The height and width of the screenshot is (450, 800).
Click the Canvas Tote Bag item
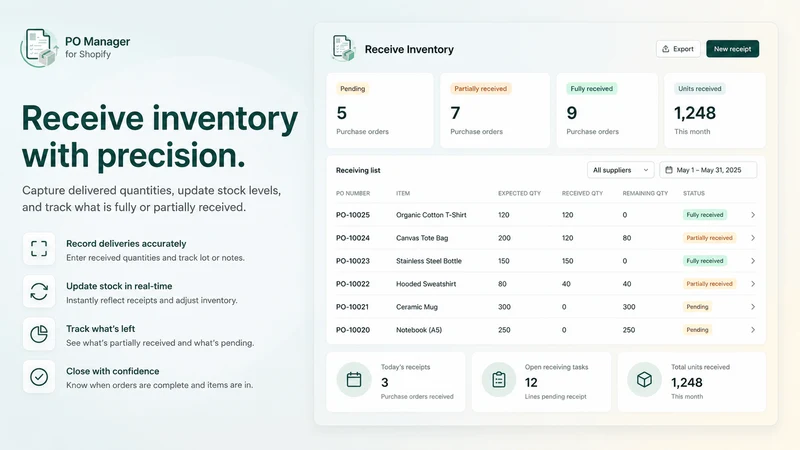coord(422,238)
